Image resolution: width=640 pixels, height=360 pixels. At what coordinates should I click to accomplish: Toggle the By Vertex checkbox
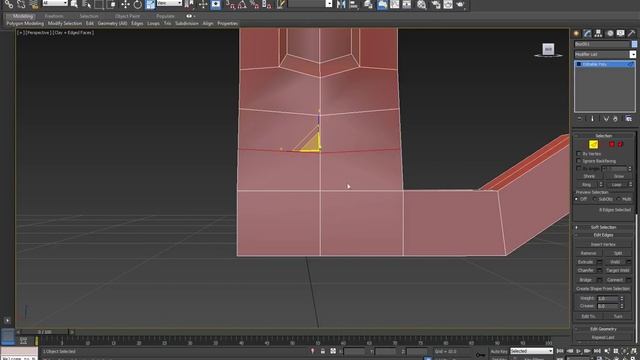point(578,154)
